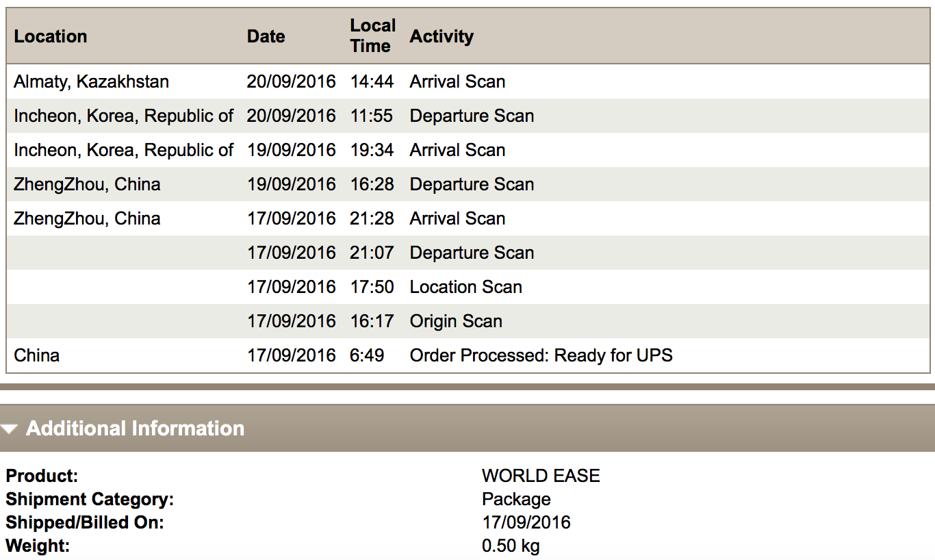This screenshot has width=935, height=560.
Task: Click Almaty, Kazakhstan location cell
Action: click(x=91, y=81)
